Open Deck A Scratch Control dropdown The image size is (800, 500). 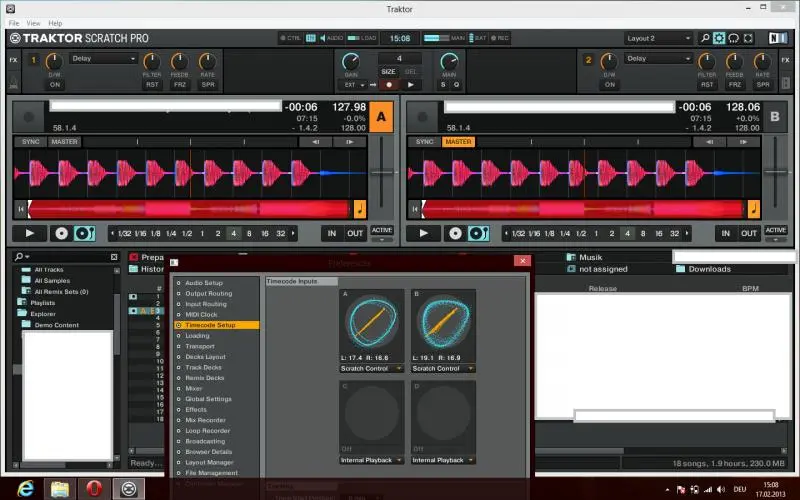click(372, 368)
